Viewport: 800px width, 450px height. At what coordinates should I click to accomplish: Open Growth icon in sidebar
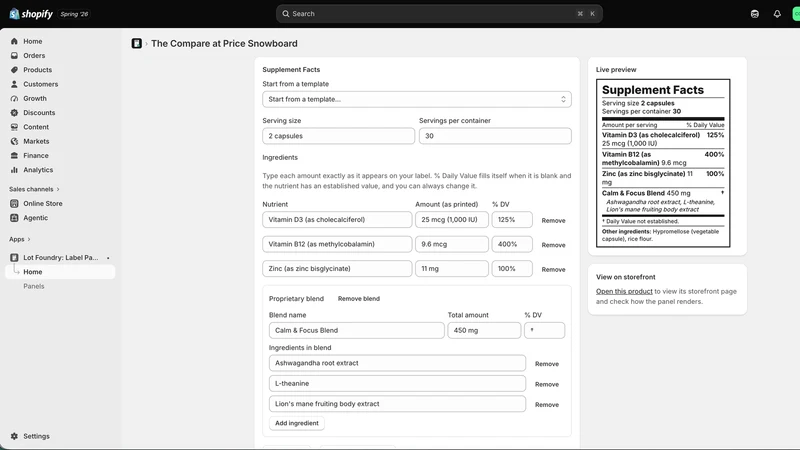[x=14, y=98]
